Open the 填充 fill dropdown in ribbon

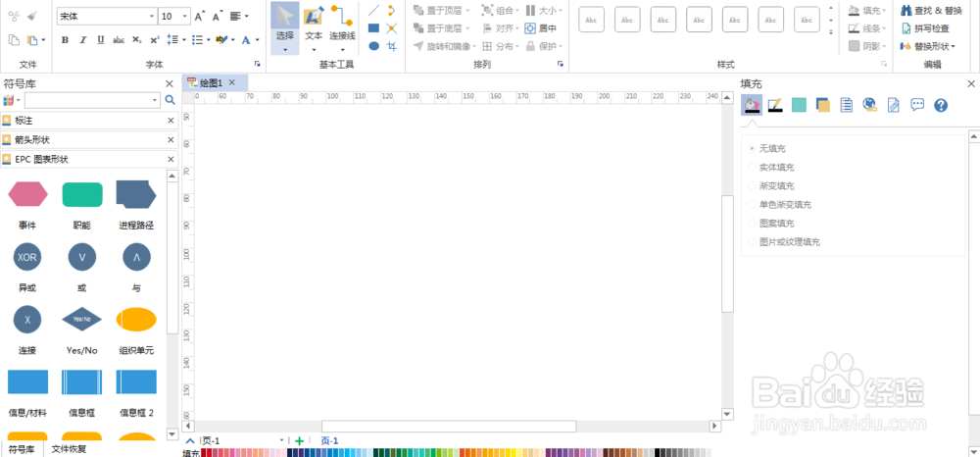pos(867,10)
